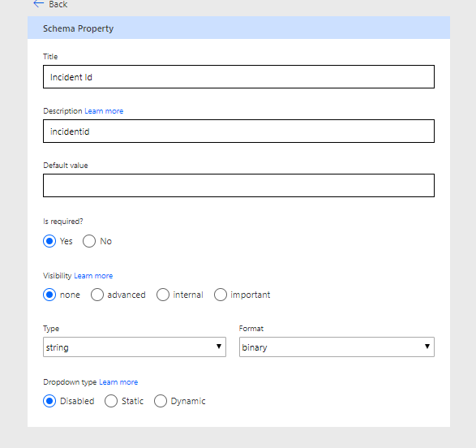Set visibility to none
Screen dimensions: 476x448
pos(49,295)
